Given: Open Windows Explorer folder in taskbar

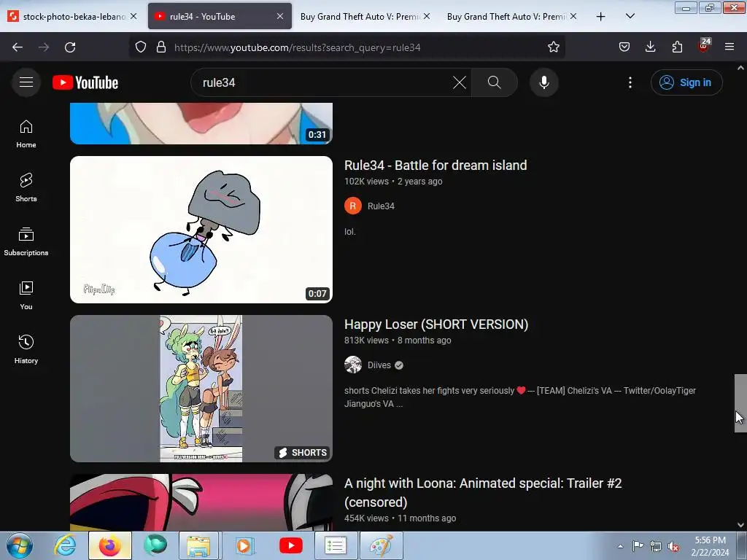Looking at the screenshot, I should click(x=198, y=545).
